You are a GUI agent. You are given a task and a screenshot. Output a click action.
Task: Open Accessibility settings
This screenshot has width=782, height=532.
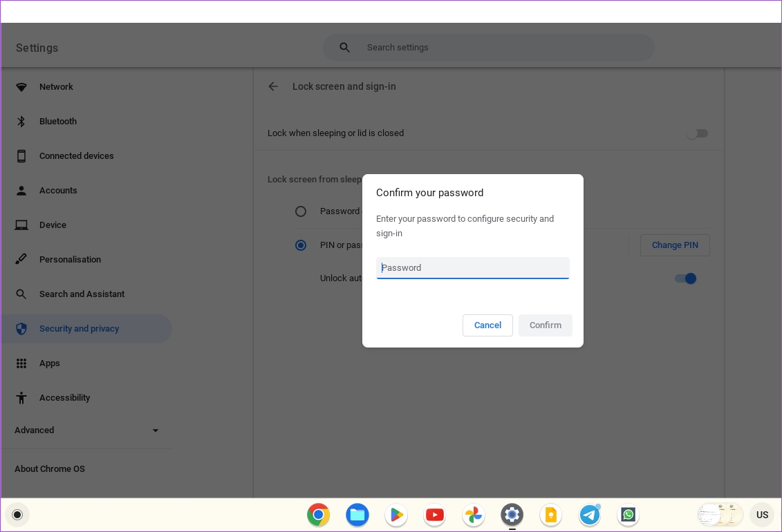tap(65, 397)
